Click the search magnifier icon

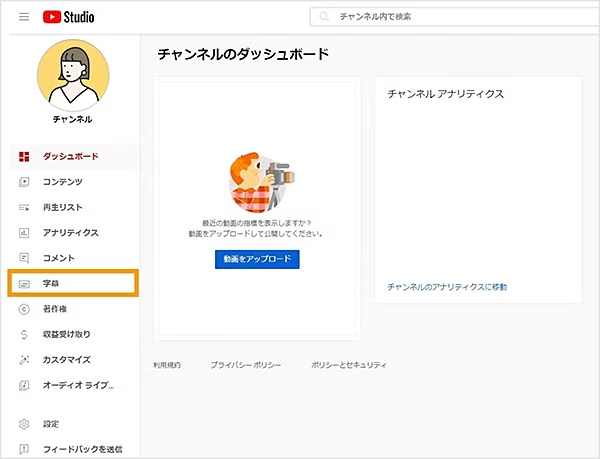click(324, 17)
